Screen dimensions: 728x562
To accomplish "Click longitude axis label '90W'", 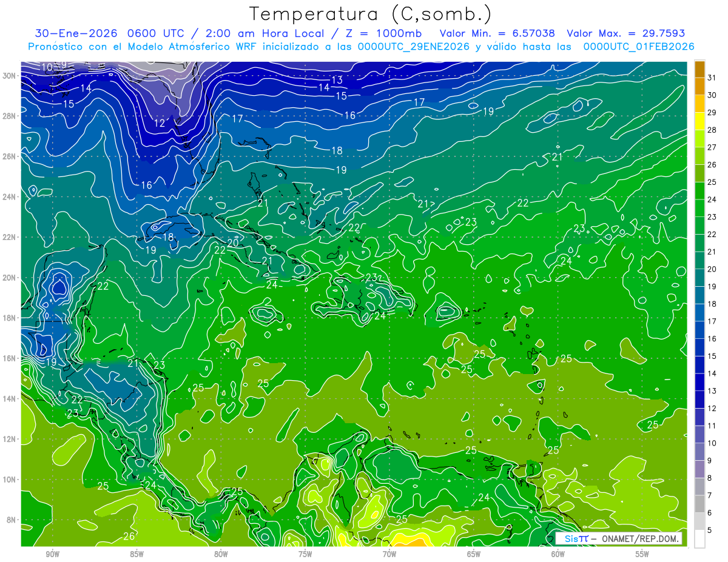I will click(52, 554).
